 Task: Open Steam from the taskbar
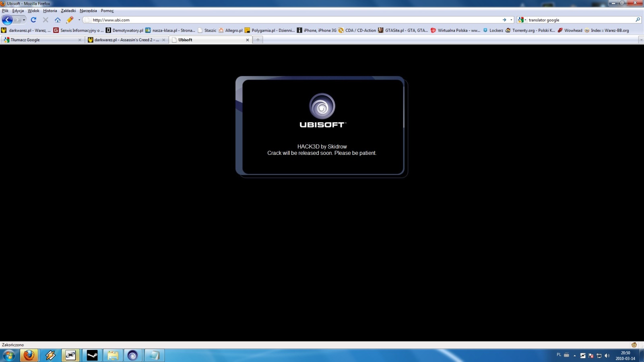coord(92,355)
